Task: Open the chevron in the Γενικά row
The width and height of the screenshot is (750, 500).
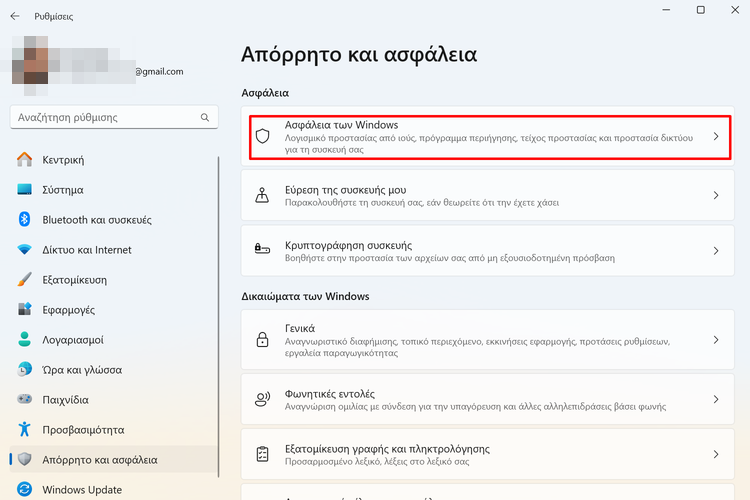Action: tap(716, 340)
